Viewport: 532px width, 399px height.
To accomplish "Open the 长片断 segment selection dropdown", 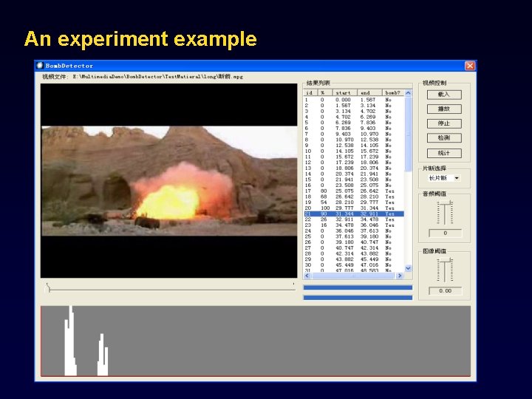I will coord(457,178).
